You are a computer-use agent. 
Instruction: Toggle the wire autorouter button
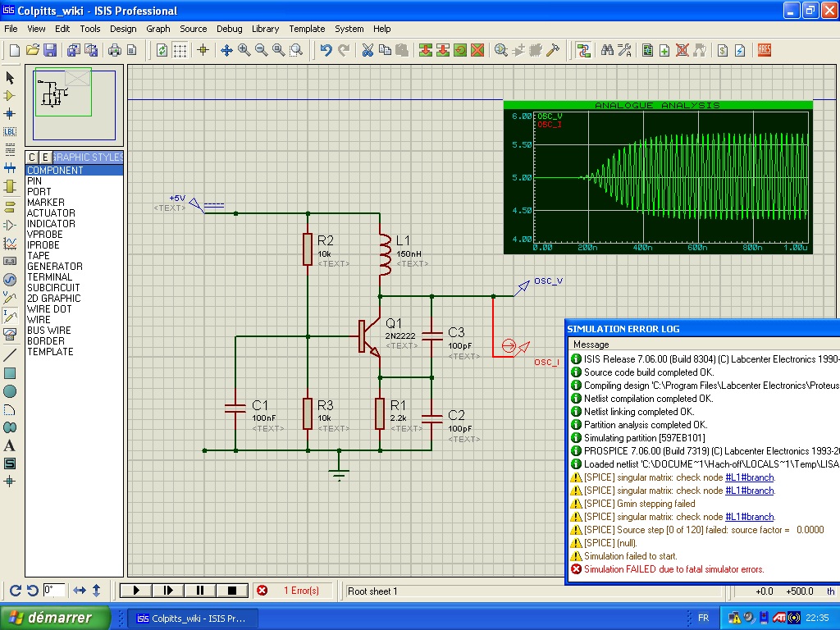pyautogui.click(x=583, y=50)
